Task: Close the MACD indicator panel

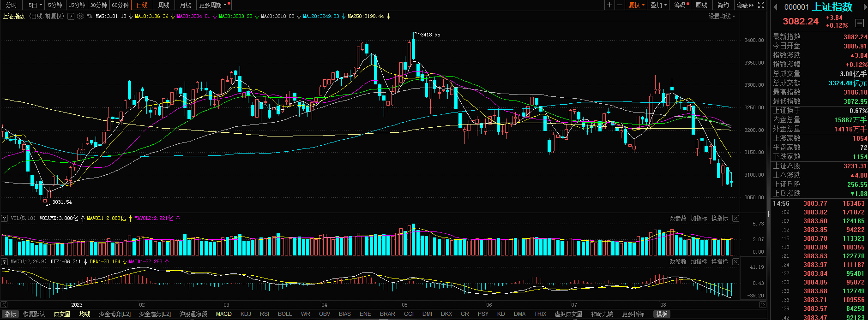Action: (735, 261)
